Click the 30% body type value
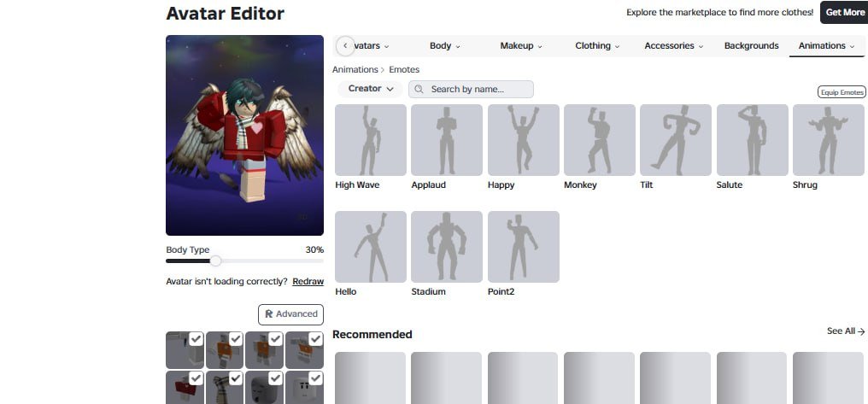 tap(314, 250)
